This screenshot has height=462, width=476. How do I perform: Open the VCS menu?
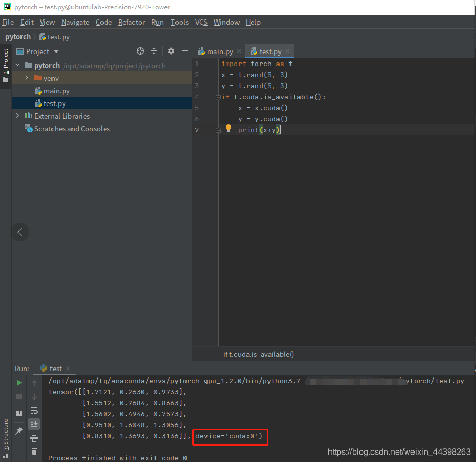pos(201,22)
